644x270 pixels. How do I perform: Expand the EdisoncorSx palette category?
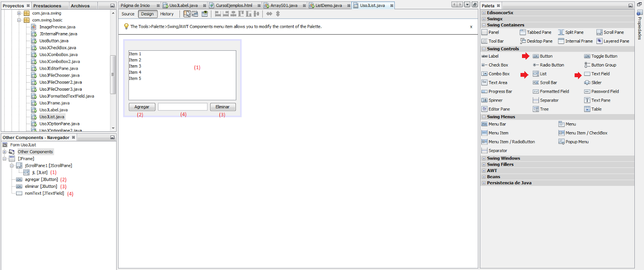click(484, 13)
